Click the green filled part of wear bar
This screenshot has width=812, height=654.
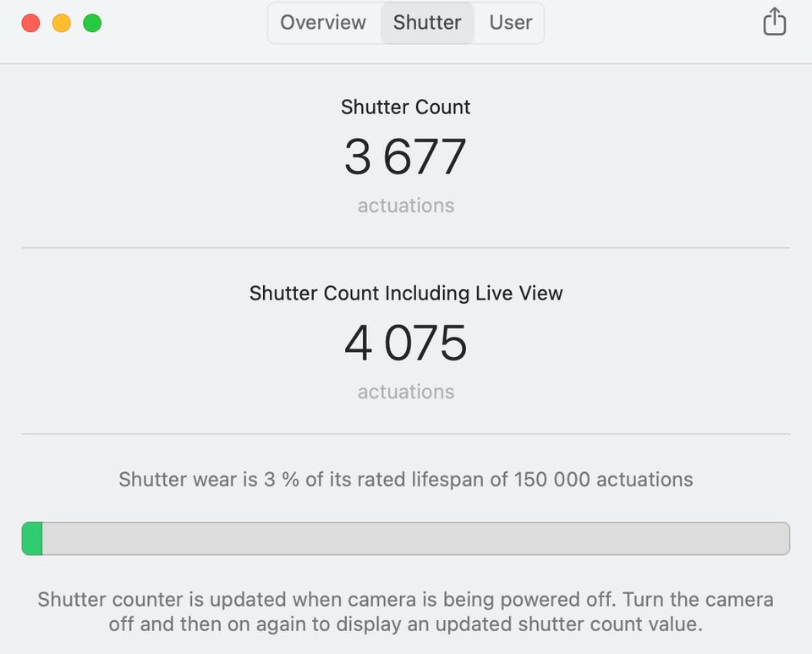32,539
